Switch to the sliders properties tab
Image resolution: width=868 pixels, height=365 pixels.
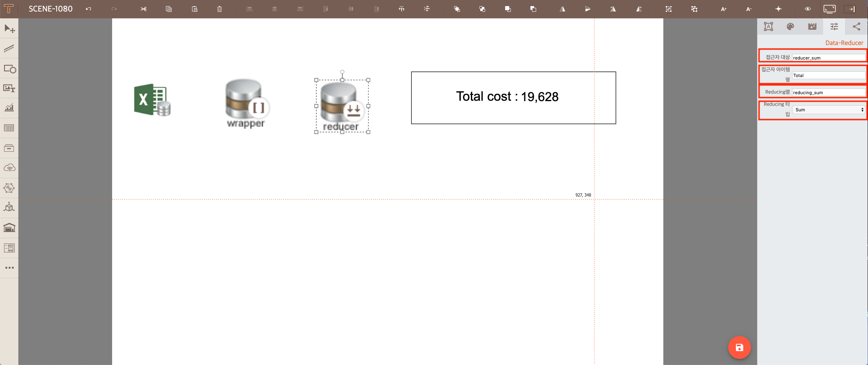point(835,27)
